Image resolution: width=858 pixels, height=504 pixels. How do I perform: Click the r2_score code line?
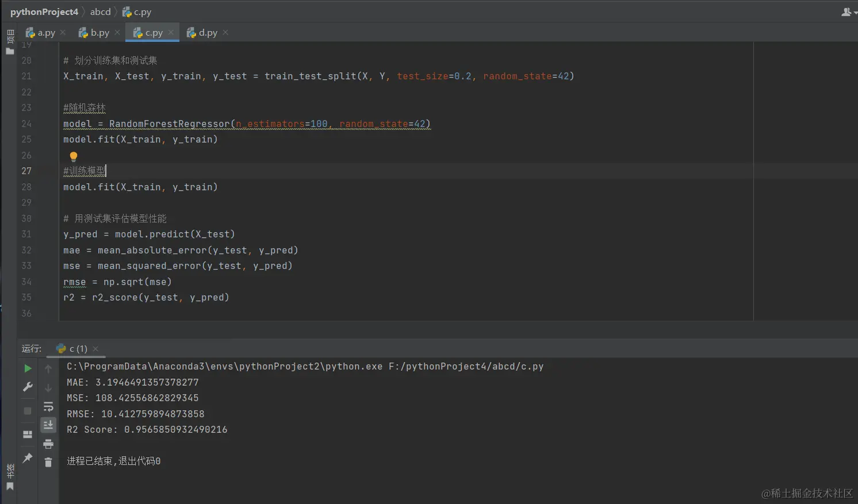tap(146, 297)
